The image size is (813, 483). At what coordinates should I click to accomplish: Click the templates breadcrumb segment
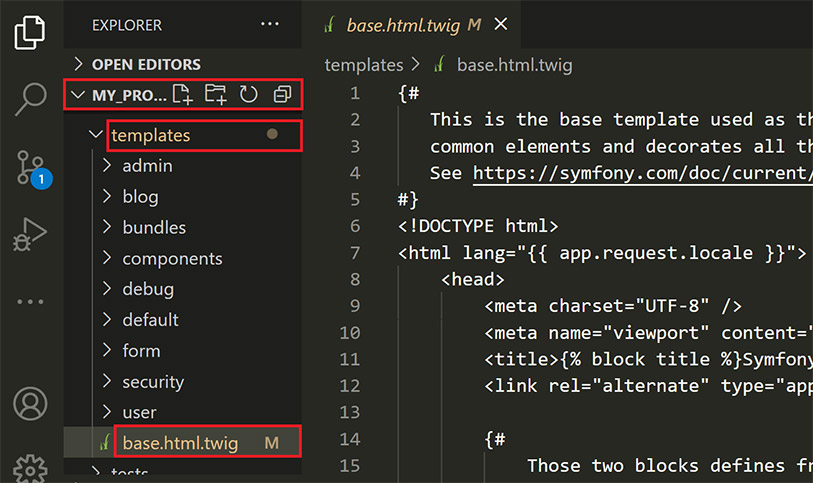(x=363, y=65)
